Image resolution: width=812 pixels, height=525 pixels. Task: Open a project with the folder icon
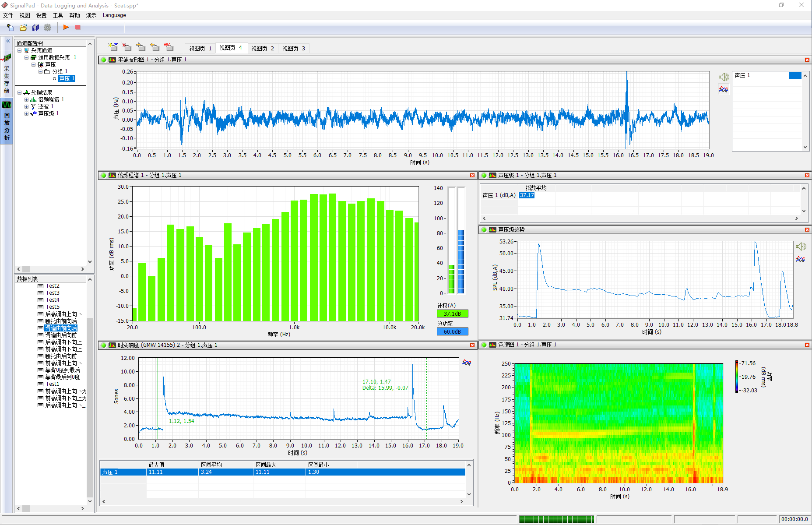(x=23, y=28)
